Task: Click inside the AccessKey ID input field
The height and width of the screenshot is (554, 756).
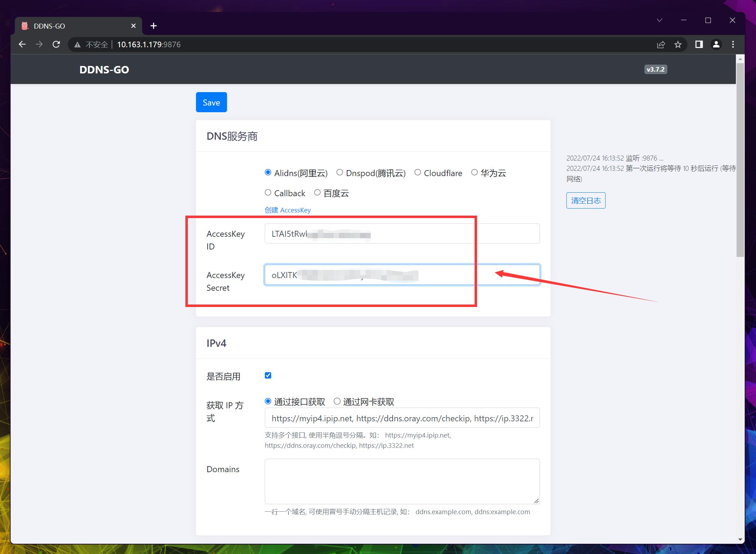Action: pos(401,233)
